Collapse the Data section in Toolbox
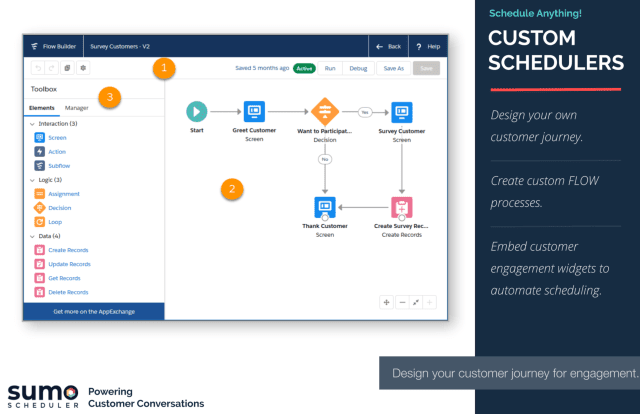Image resolution: width=640 pixels, height=414 pixels. (29, 236)
